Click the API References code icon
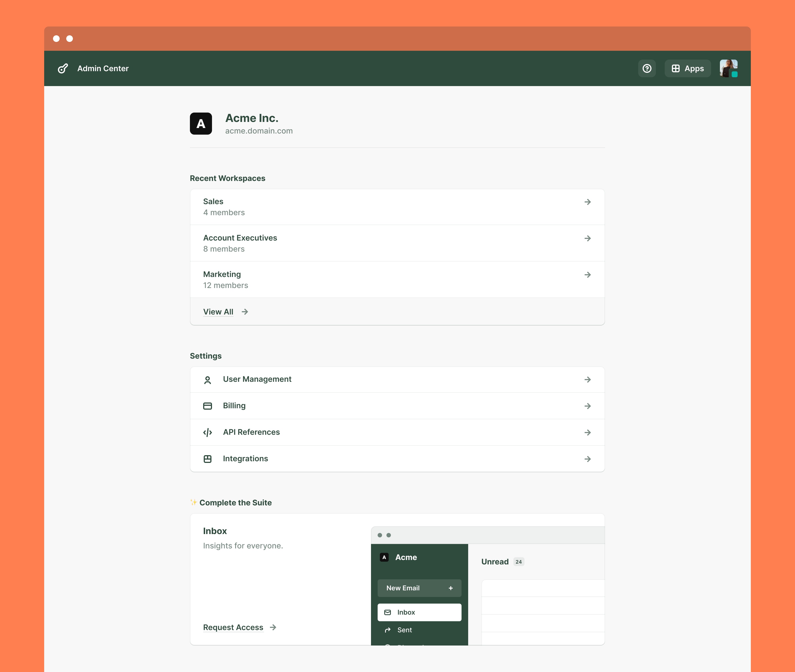This screenshot has height=672, width=795. [207, 432]
